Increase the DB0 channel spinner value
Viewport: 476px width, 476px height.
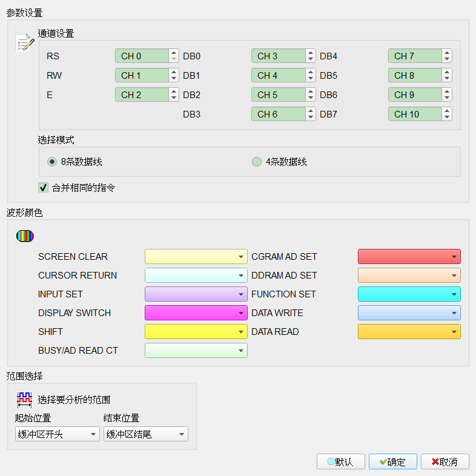tap(310, 53)
